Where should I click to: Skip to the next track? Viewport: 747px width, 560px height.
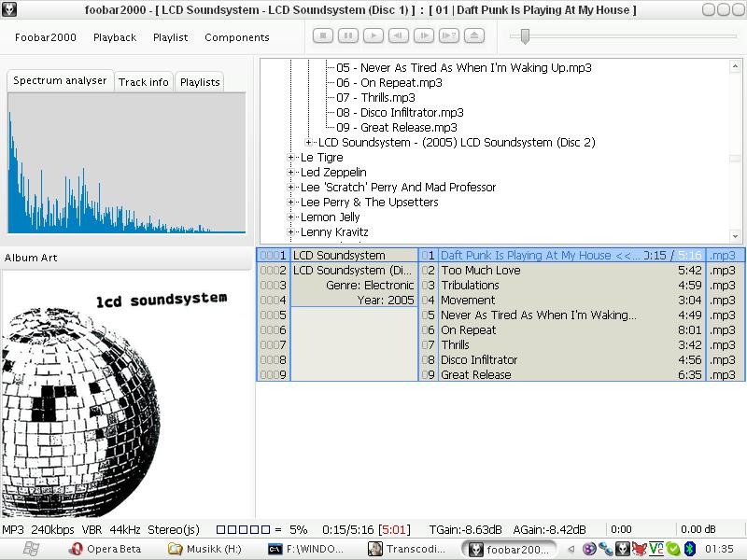point(424,35)
